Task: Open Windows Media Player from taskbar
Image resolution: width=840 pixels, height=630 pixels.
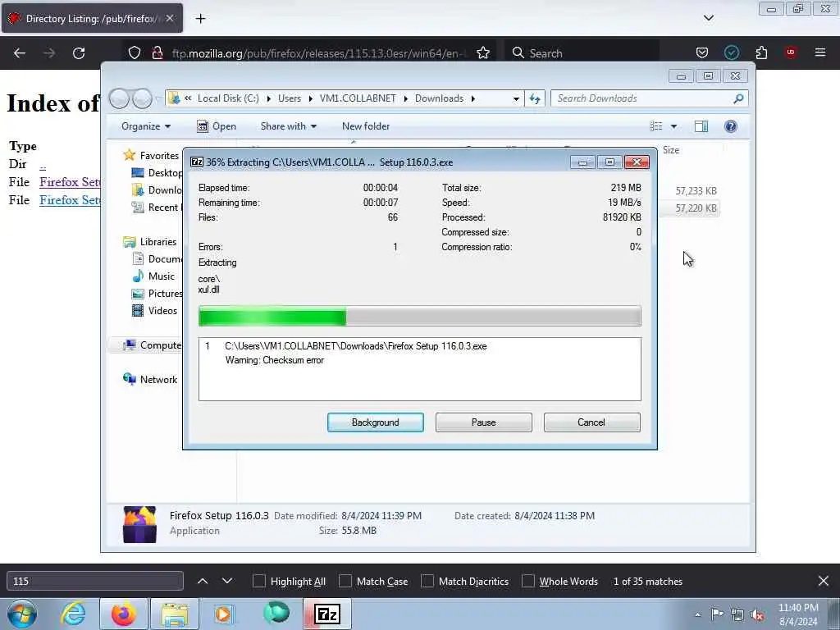Action: [x=223, y=614]
